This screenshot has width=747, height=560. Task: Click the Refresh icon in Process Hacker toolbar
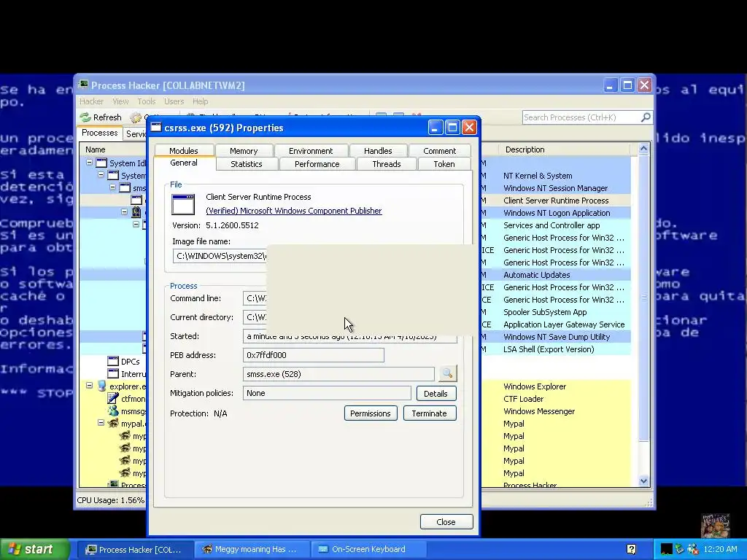tap(85, 117)
